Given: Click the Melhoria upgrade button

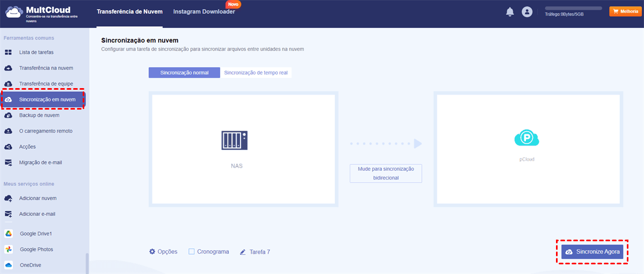Looking at the screenshot, I should [625, 11].
